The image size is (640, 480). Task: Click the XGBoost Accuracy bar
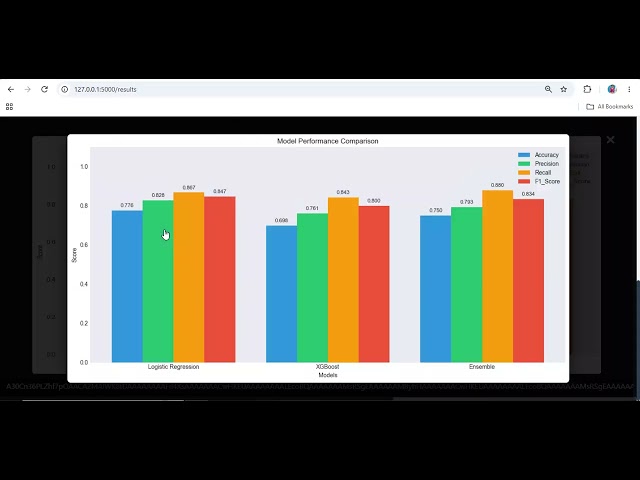click(x=282, y=294)
